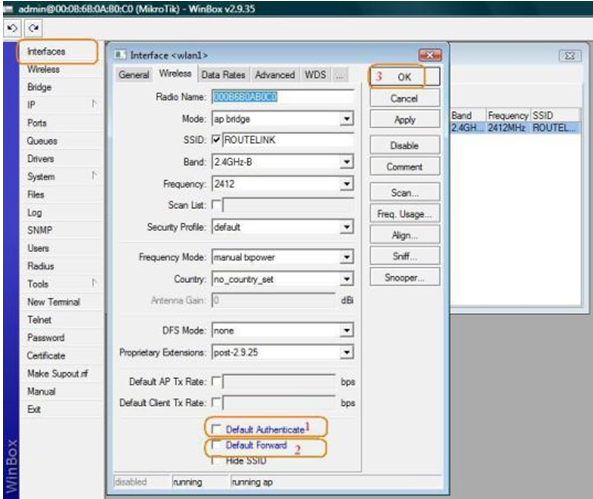Click the Radio Name input field
Viewport: 593px width, 499px height.
pos(283,97)
